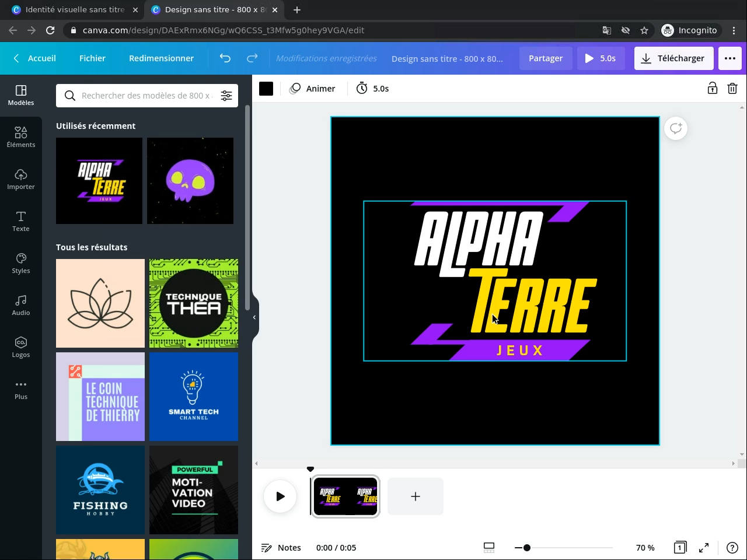747x560 pixels.
Task: Open the Styles palette panel
Action: tap(21, 263)
